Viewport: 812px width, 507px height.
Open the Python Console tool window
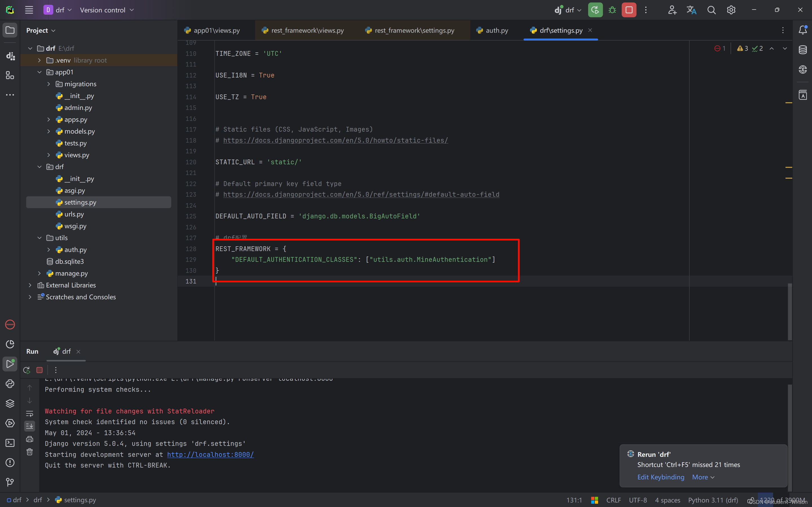[10, 384]
